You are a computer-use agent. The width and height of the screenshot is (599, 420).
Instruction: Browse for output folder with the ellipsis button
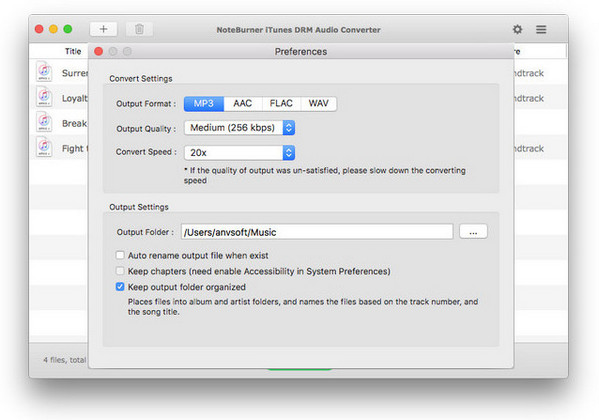(473, 232)
